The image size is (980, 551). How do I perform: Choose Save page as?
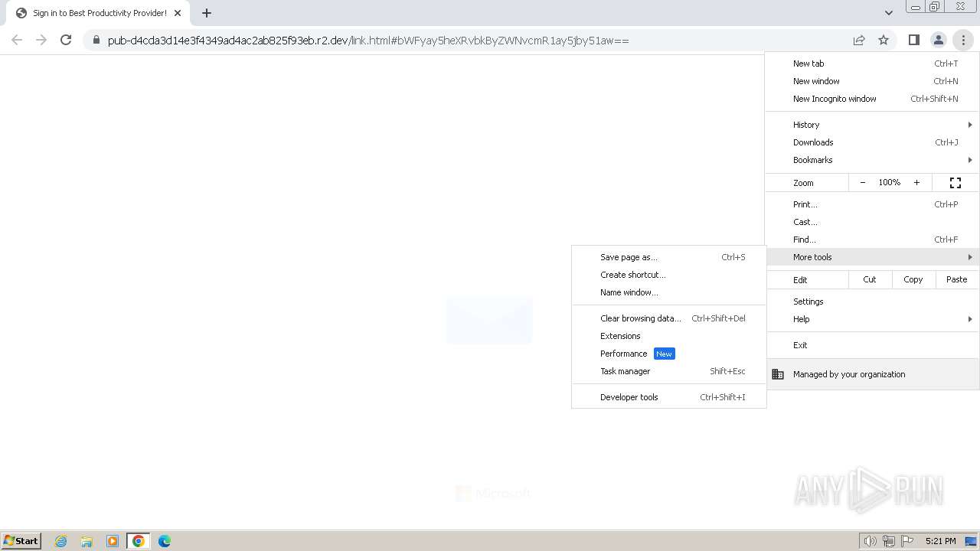click(669, 257)
